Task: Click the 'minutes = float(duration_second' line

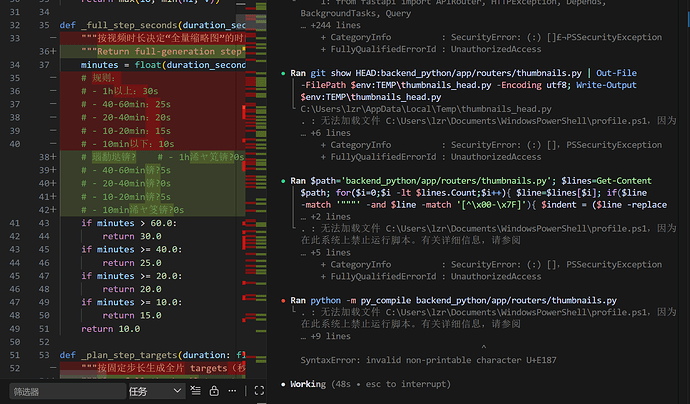Action: click(163, 65)
